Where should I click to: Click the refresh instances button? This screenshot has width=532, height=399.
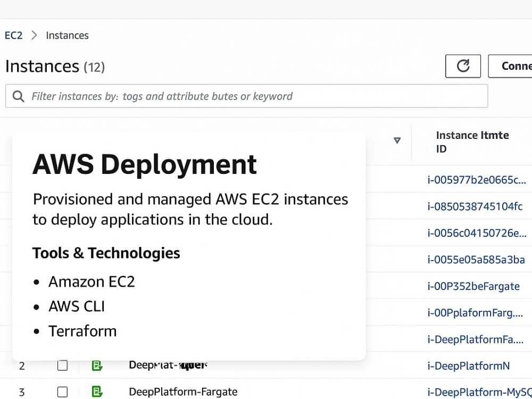463,66
